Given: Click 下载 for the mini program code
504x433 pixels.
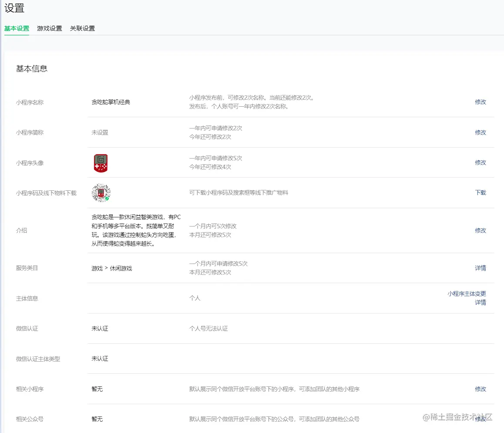Looking at the screenshot, I should point(480,193).
